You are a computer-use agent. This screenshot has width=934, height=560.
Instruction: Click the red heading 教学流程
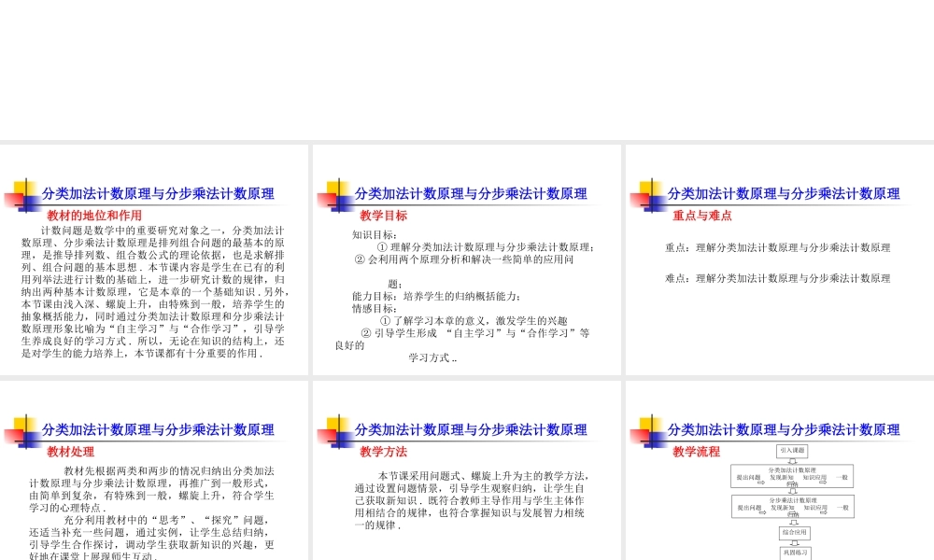point(697,452)
